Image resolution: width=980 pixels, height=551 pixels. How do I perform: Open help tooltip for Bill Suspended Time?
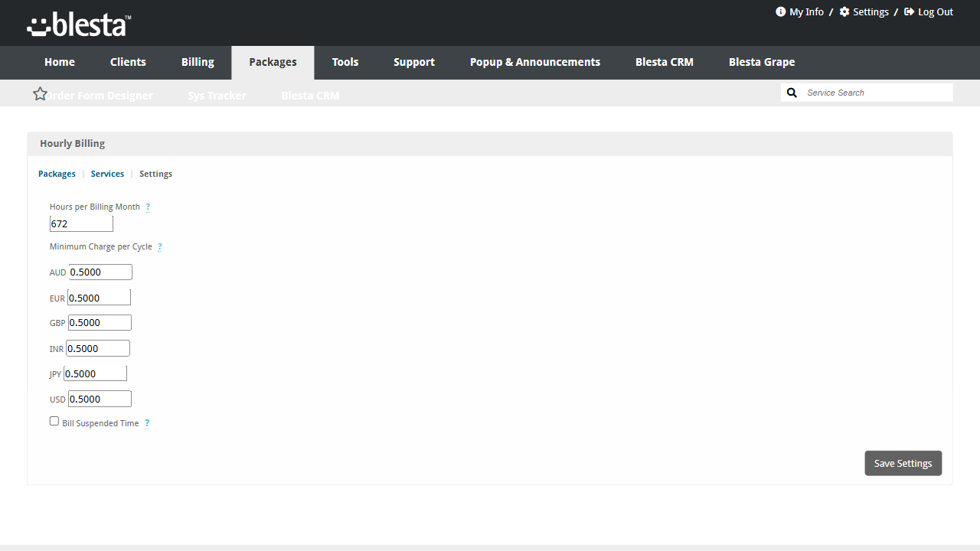147,424
